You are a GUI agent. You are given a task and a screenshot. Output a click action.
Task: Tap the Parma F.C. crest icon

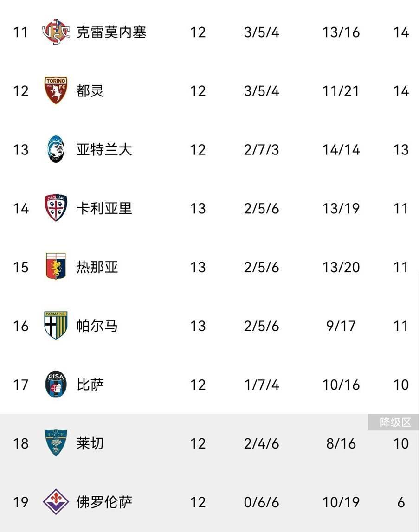click(x=56, y=326)
